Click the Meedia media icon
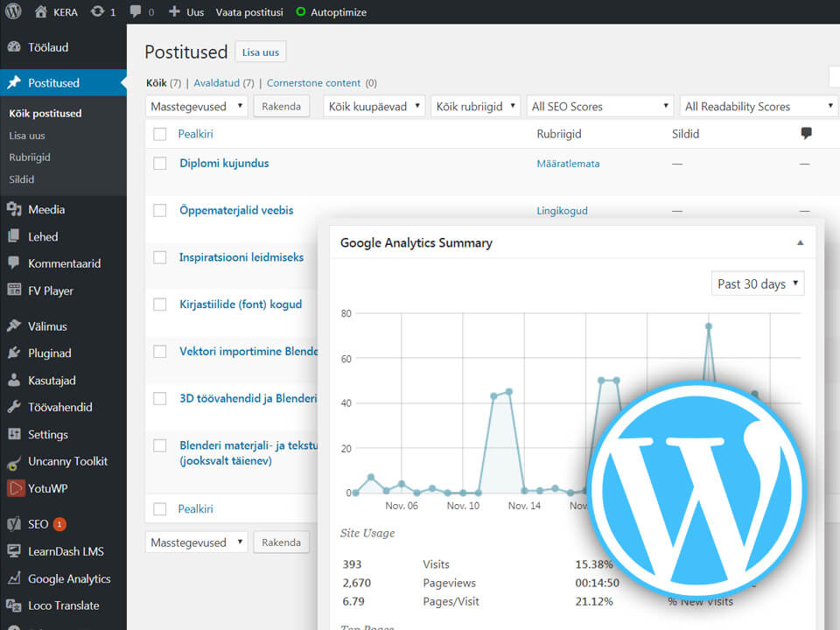 tap(14, 209)
